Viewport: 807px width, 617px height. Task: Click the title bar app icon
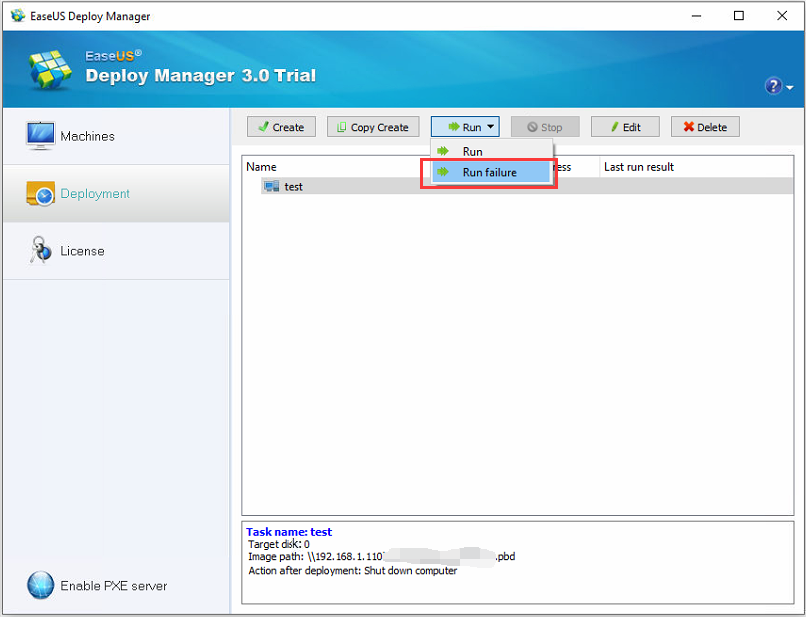click(x=17, y=15)
